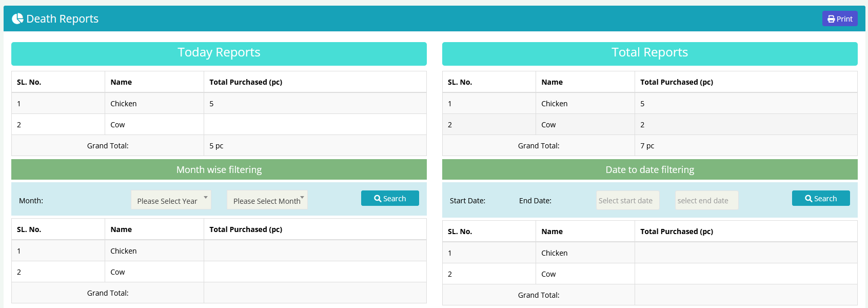The width and height of the screenshot is (868, 308).
Task: Click Grand Total 7 pc in Total Reports
Action: click(x=647, y=146)
